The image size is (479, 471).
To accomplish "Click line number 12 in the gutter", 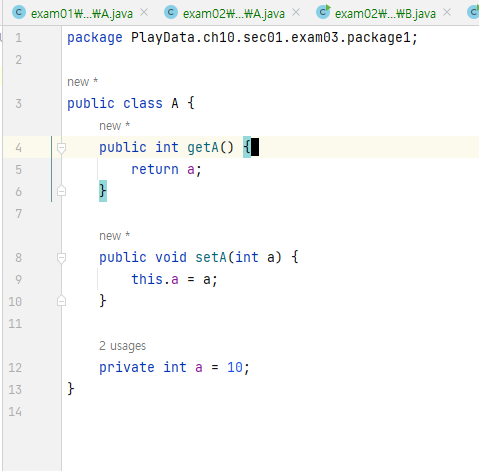I will [x=15, y=368].
